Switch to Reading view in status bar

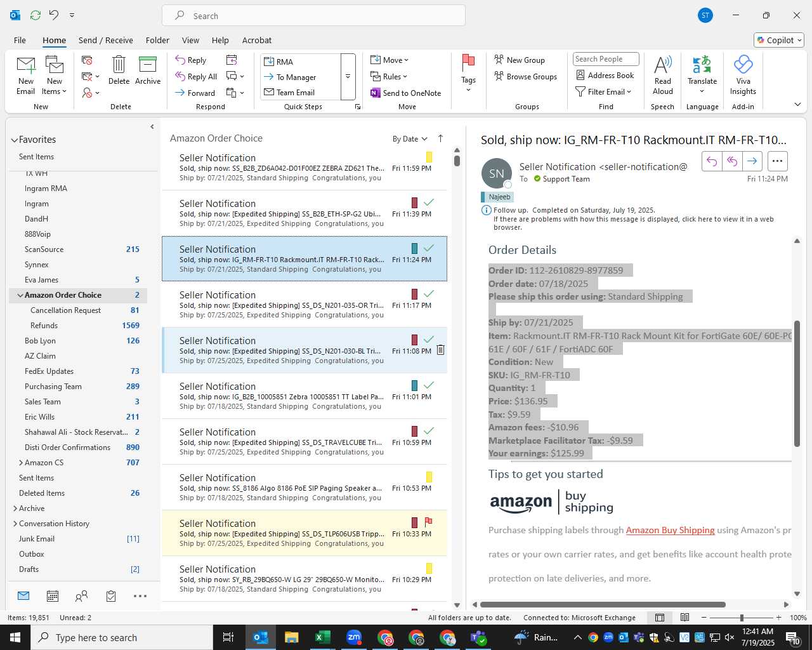pyautogui.click(x=684, y=618)
